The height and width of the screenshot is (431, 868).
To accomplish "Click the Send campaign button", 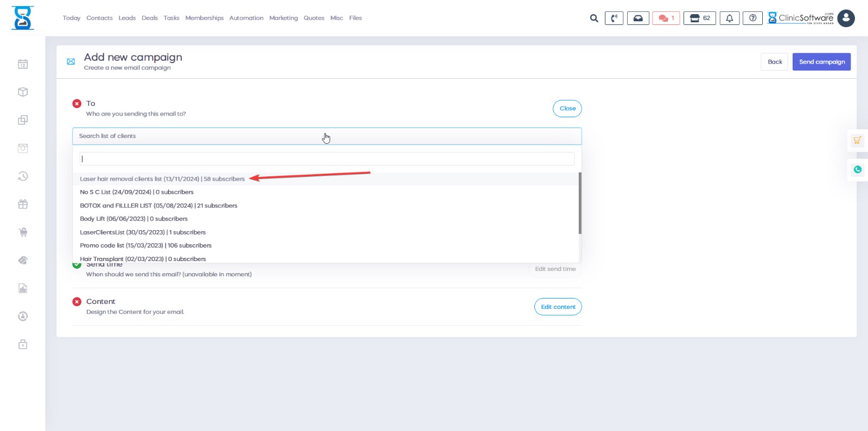I will [821, 62].
